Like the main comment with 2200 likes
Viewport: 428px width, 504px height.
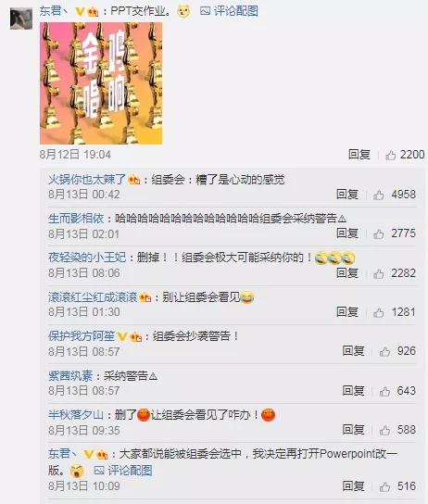[x=390, y=156]
